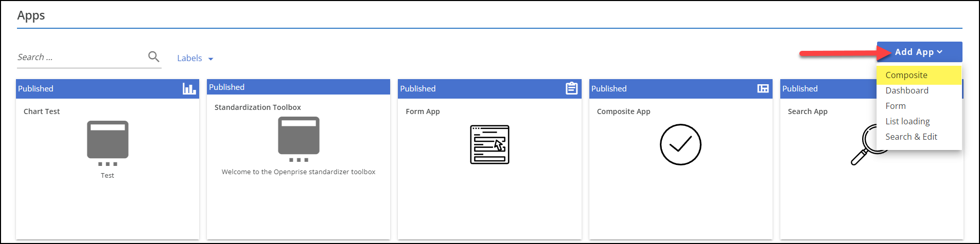This screenshot has width=980, height=244.
Task: Select List loading menu option
Action: tap(907, 121)
